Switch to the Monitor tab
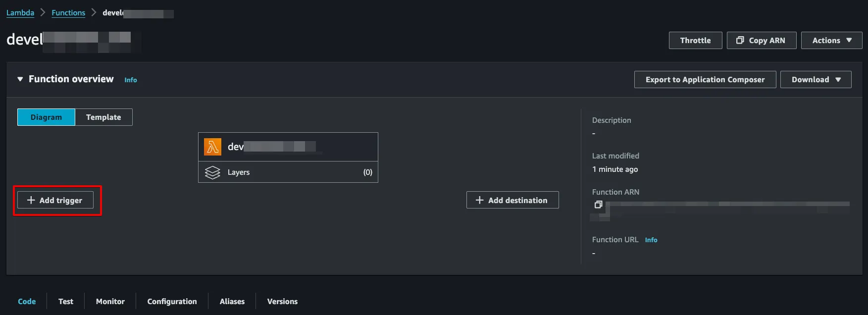Viewport: 868px width, 315px height. 110,301
